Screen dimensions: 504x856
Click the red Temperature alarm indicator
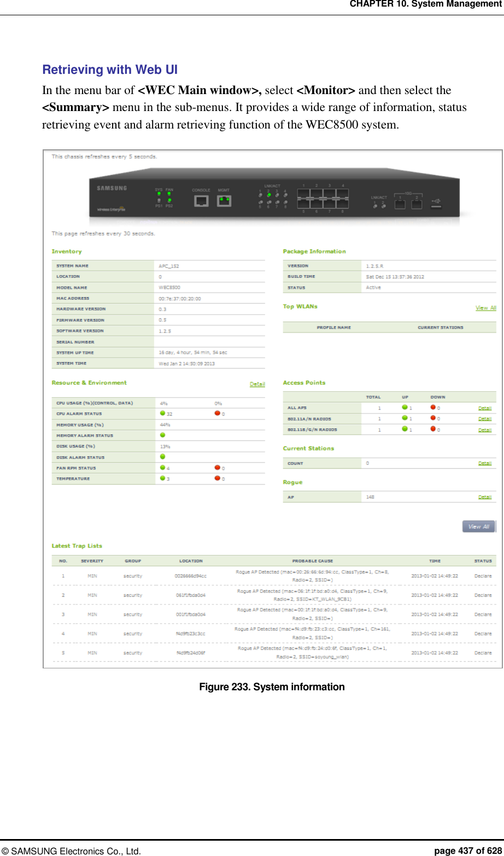(x=218, y=479)
